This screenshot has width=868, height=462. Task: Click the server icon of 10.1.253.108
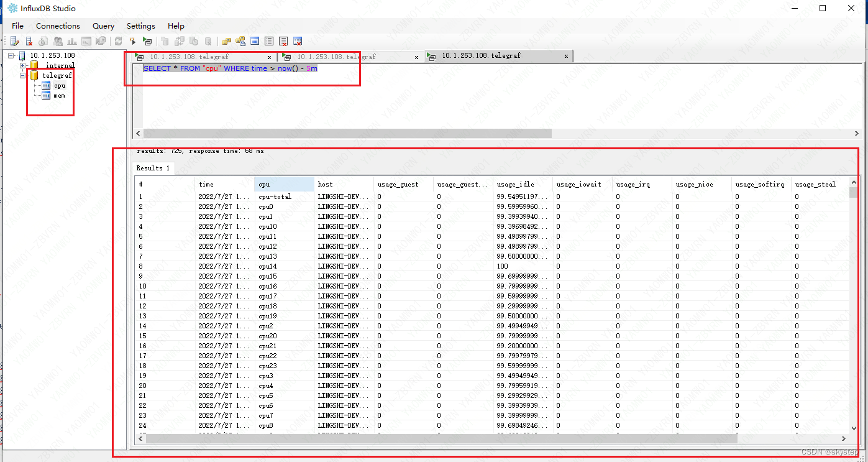(22, 56)
